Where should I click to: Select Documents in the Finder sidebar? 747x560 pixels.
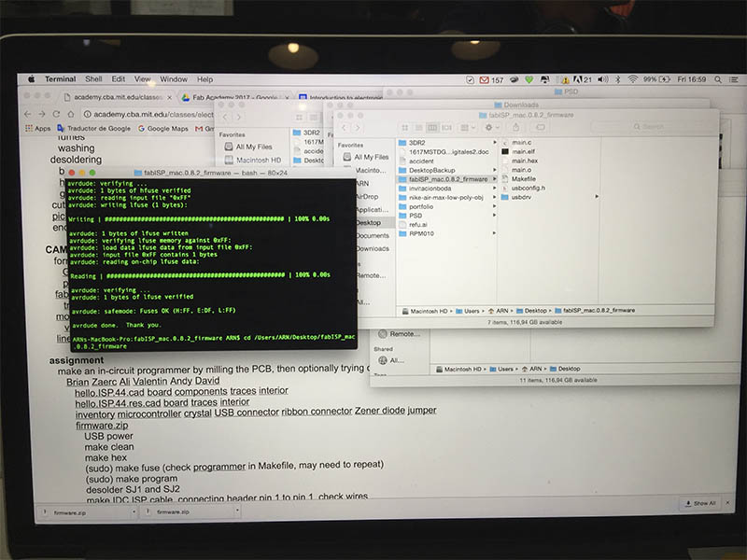(x=372, y=235)
